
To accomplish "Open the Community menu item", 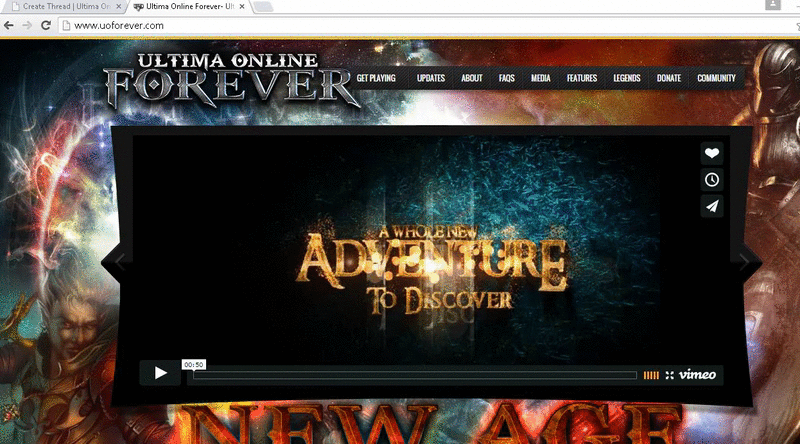I will point(716,78).
